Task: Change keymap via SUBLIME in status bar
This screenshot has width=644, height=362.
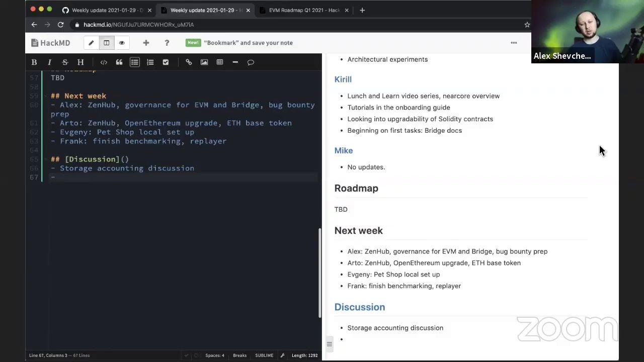Action: point(264,355)
